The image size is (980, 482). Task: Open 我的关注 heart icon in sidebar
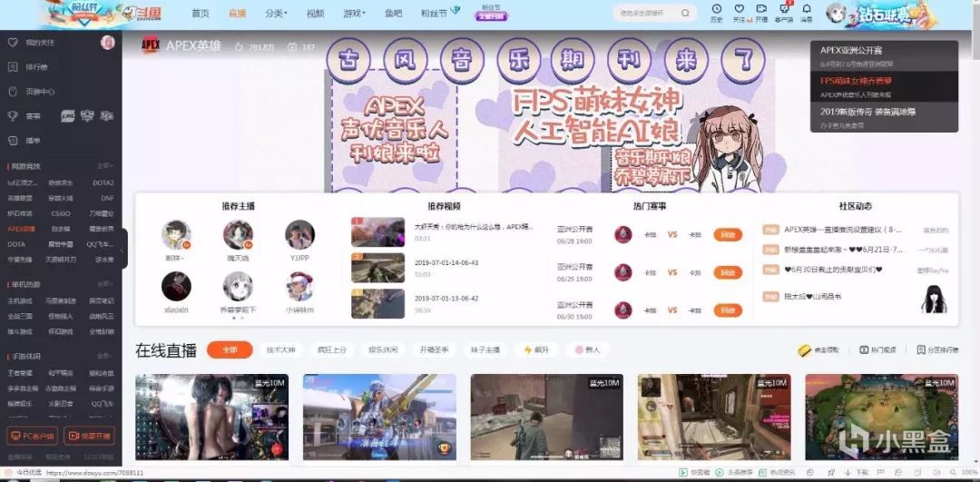coord(13,43)
